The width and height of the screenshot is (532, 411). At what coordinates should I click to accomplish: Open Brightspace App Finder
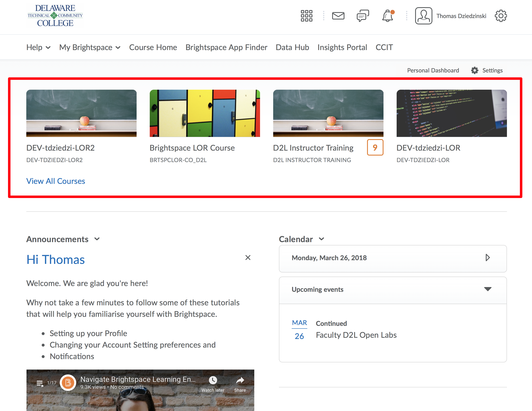point(226,47)
